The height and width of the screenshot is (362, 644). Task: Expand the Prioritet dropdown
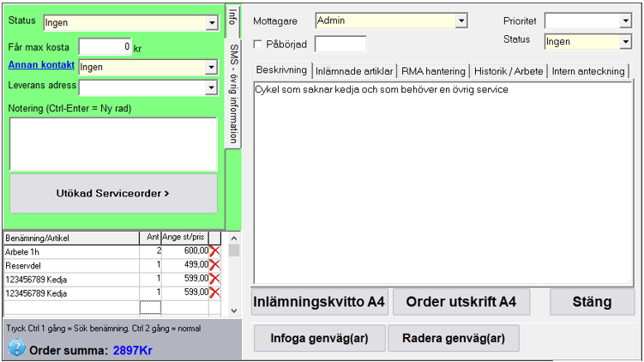625,21
